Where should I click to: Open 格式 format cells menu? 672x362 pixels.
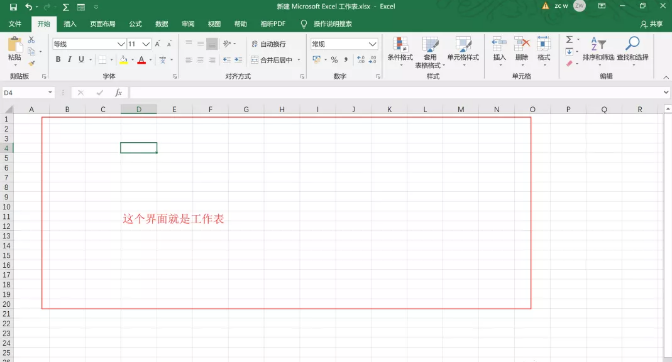pos(543,51)
